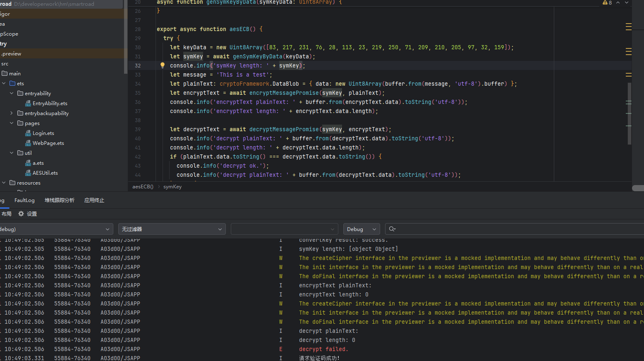The height and width of the screenshot is (361, 644).
Task: Select EntryAbility.ets in project tree
Action: click(50, 103)
